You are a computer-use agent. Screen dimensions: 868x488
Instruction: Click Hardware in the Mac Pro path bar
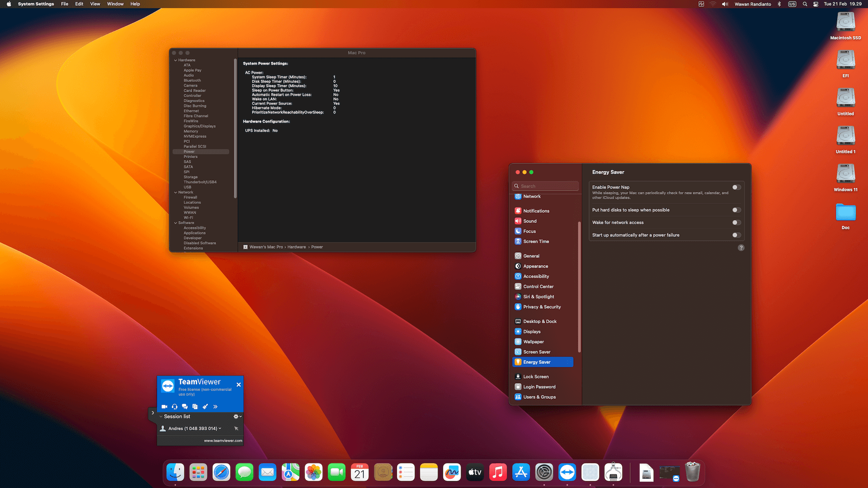tap(297, 247)
